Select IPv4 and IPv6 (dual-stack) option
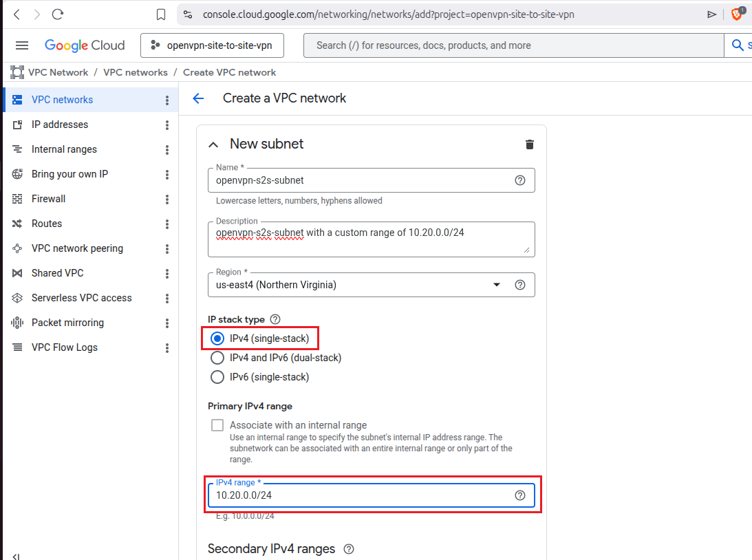This screenshot has width=752, height=560. click(x=217, y=358)
